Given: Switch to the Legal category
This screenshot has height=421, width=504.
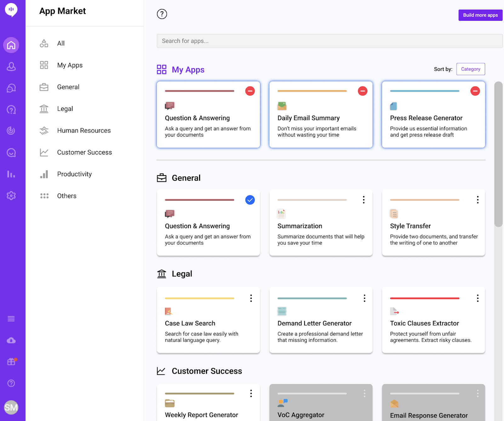Looking at the screenshot, I should (65, 109).
